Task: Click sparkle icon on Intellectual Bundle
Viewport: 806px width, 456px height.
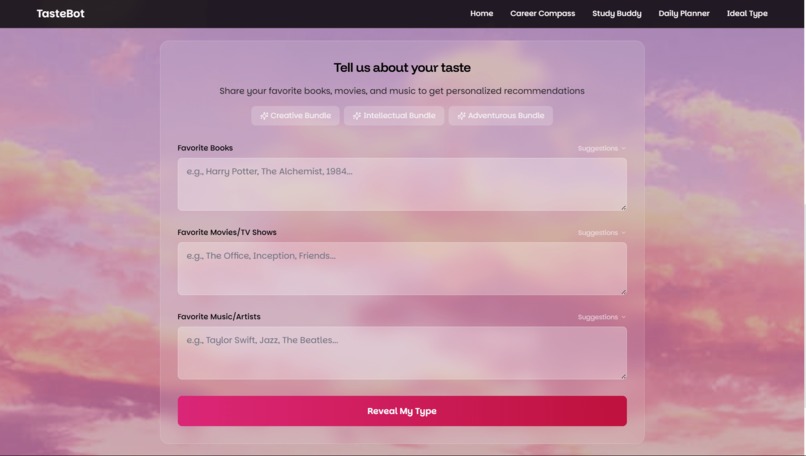Action: (x=357, y=116)
